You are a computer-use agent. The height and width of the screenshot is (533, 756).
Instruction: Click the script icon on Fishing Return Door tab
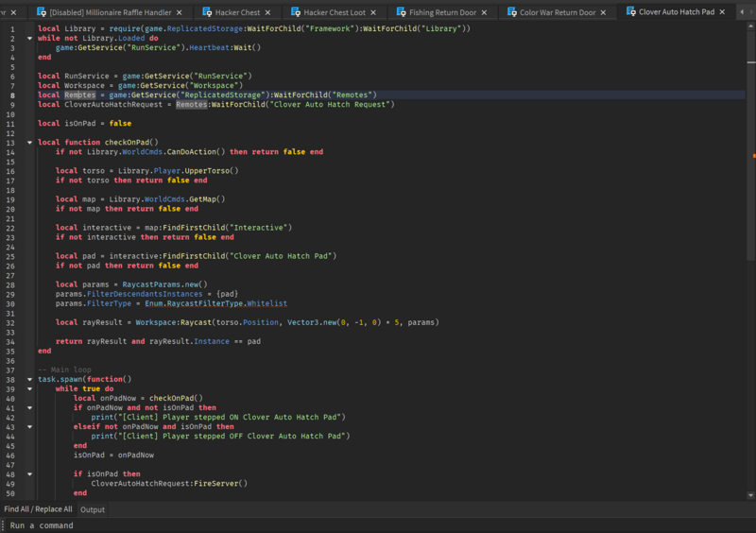[x=401, y=12]
